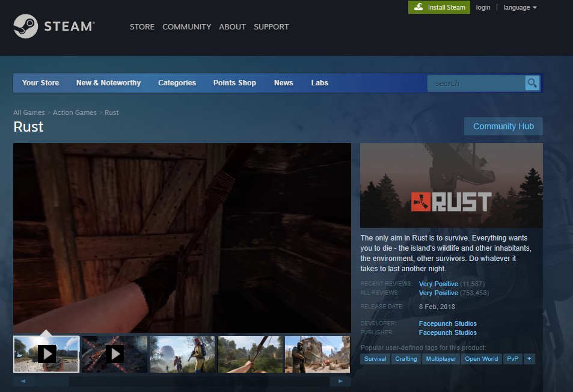This screenshot has height=392, width=573.
Task: Click the plus icon to add tags
Action: point(529,359)
